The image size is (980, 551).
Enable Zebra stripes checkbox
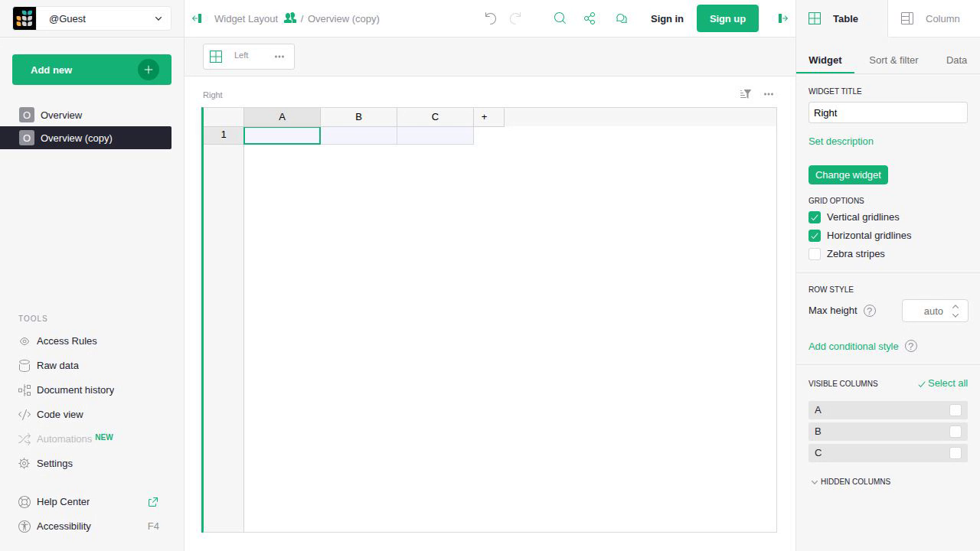pyautogui.click(x=815, y=254)
